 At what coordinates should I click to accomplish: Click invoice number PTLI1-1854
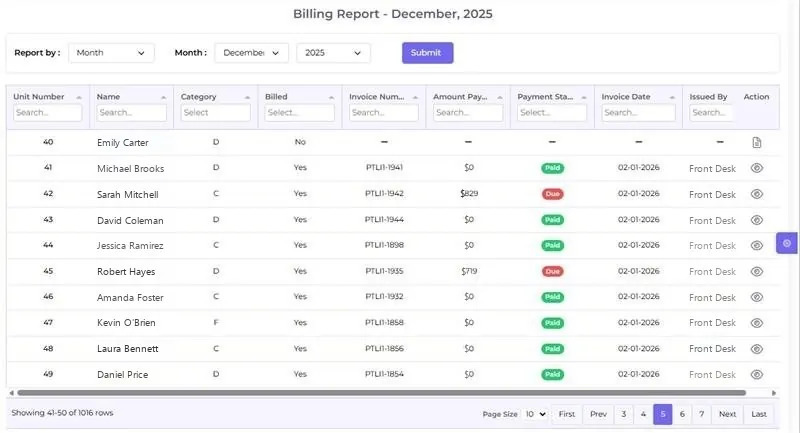384,374
